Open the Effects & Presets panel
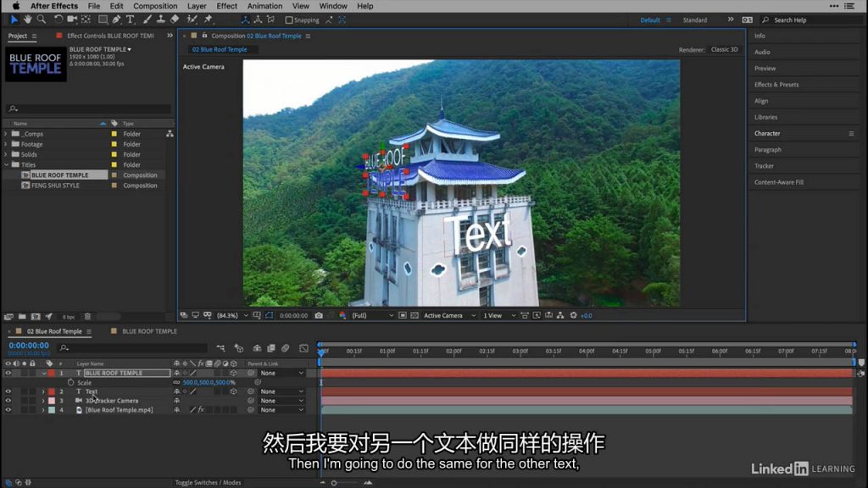 point(776,85)
